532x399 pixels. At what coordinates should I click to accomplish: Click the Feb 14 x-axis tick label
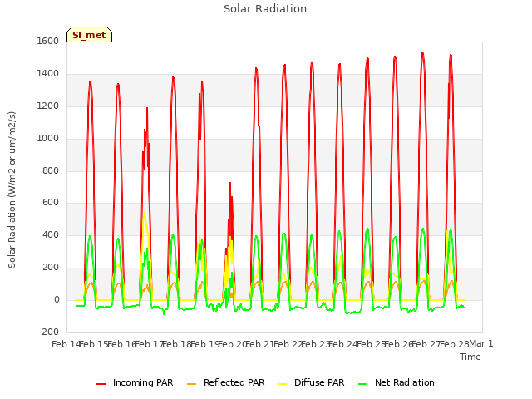point(66,344)
